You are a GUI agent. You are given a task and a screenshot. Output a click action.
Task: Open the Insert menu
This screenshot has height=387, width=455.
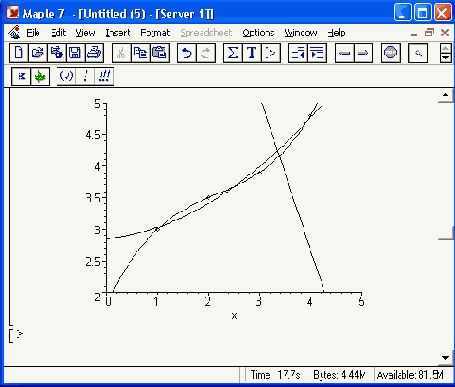point(118,33)
